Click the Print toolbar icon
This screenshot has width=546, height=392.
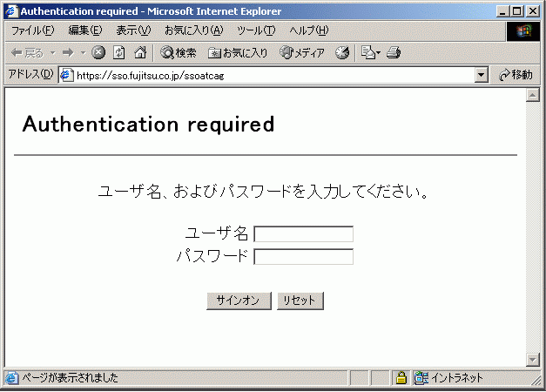coord(394,53)
